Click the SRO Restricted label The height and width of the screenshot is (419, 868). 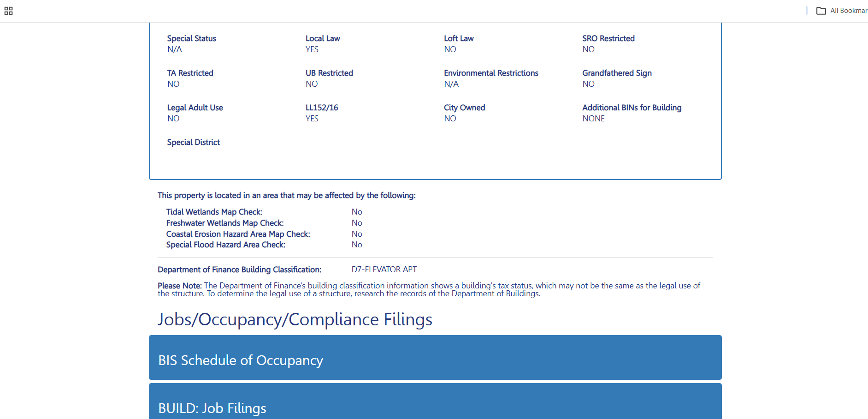(x=608, y=38)
